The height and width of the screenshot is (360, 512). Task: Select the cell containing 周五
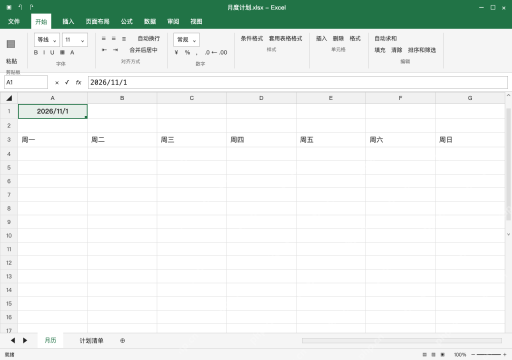point(331,140)
